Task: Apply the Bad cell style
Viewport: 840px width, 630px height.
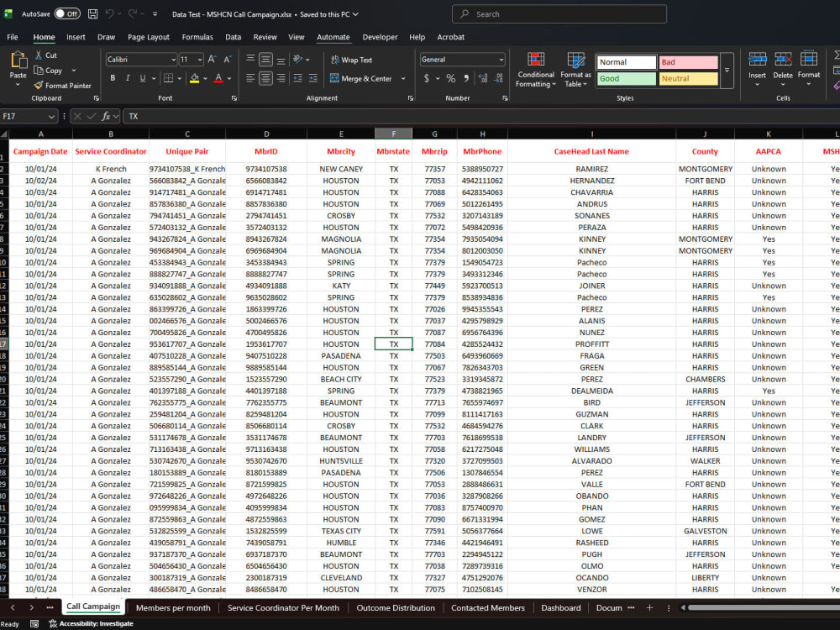Action: coord(688,62)
